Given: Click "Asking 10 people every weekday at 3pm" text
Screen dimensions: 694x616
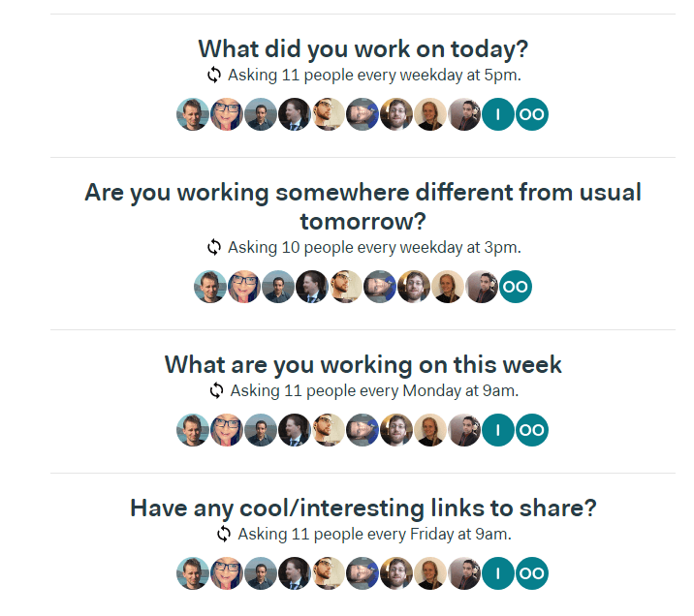Looking at the screenshot, I should pyautogui.click(x=374, y=247).
